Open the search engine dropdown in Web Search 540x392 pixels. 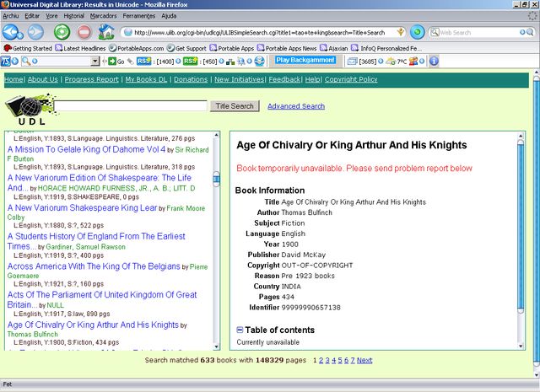point(522,32)
